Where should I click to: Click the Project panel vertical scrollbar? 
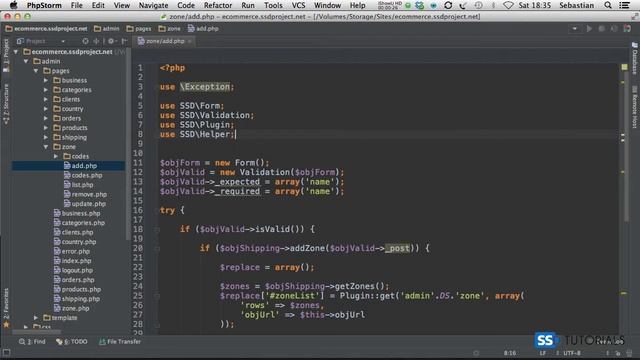[128, 144]
